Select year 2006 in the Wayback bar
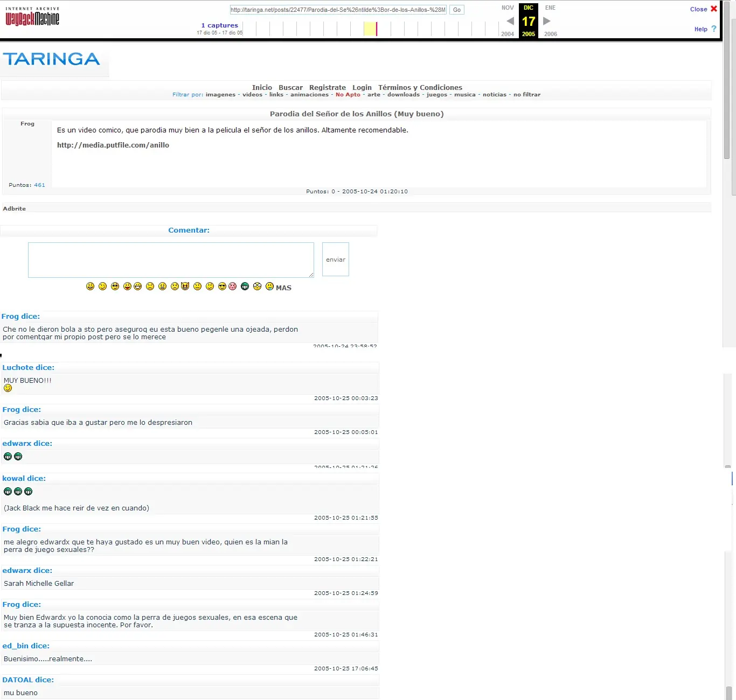Screen dimensions: 736x700 point(551,34)
